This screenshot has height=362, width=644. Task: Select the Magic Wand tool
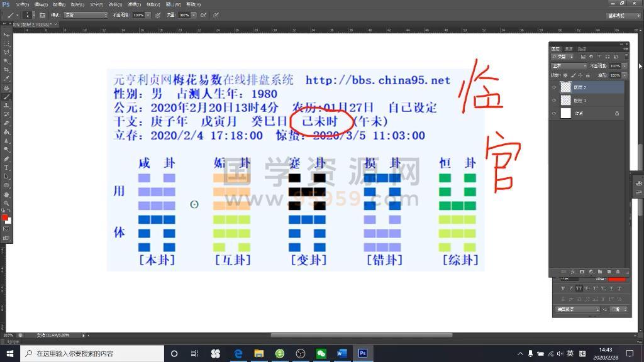click(6, 61)
